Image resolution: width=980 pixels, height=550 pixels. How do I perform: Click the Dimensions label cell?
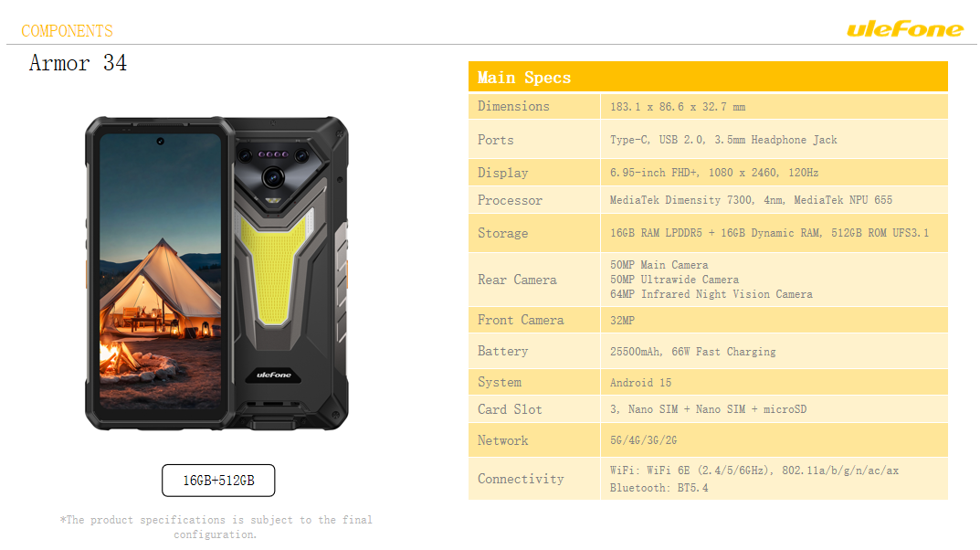click(534, 106)
